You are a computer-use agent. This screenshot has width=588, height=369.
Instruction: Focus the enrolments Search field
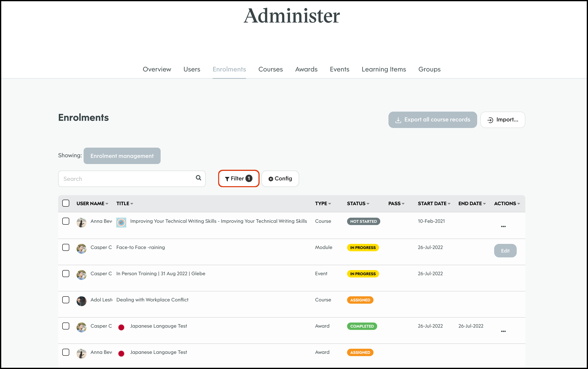[x=127, y=179]
